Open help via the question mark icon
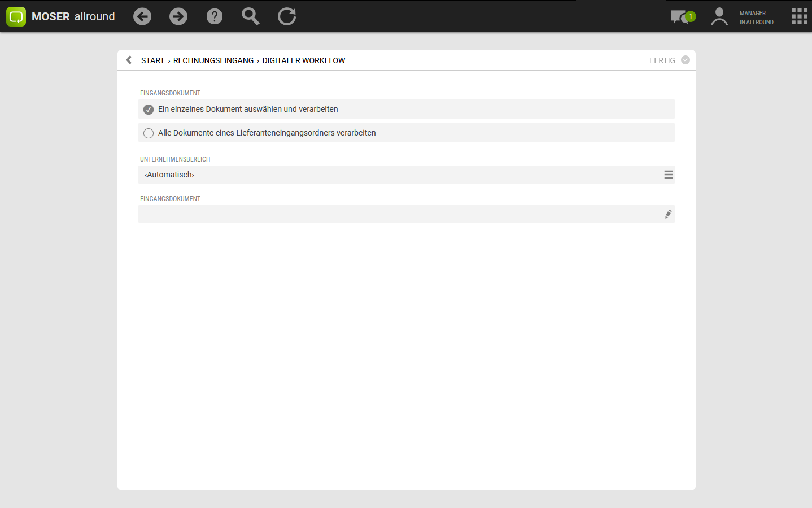 click(x=215, y=16)
